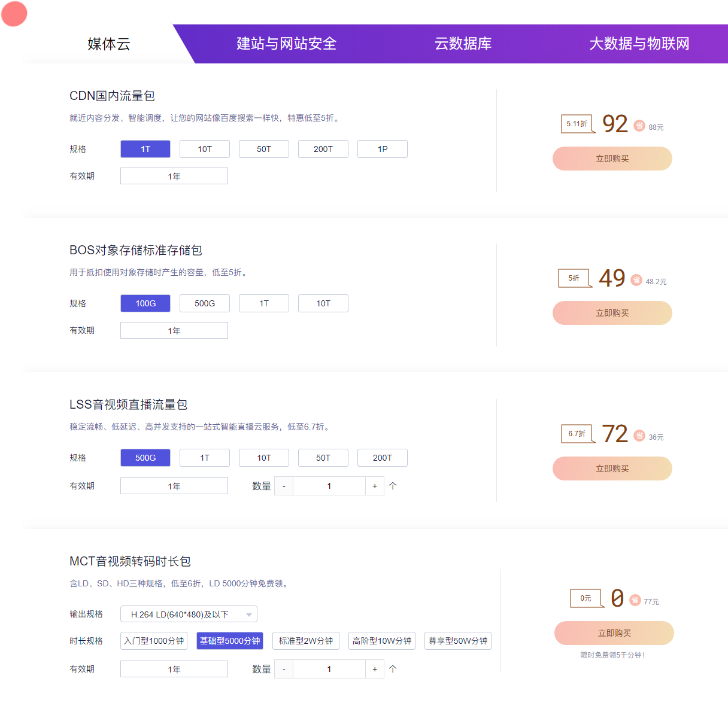Select 1T spec for LSS streaming pack
Viewport: 728px width, 712px height.
tap(205, 458)
